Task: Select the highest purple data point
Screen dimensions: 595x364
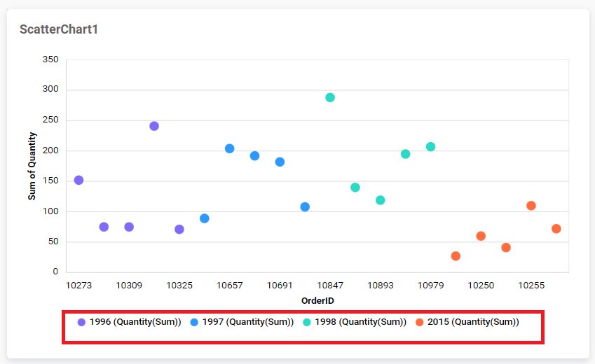Action: tap(154, 126)
